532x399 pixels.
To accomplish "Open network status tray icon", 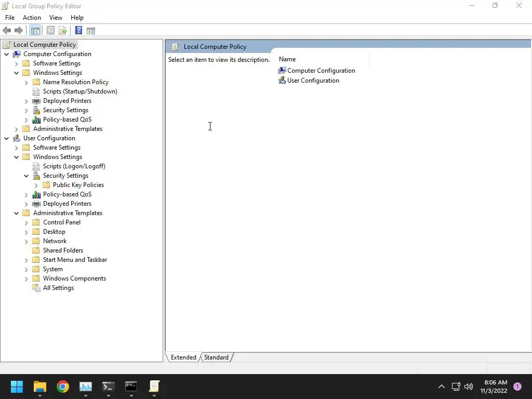I will tap(456, 387).
